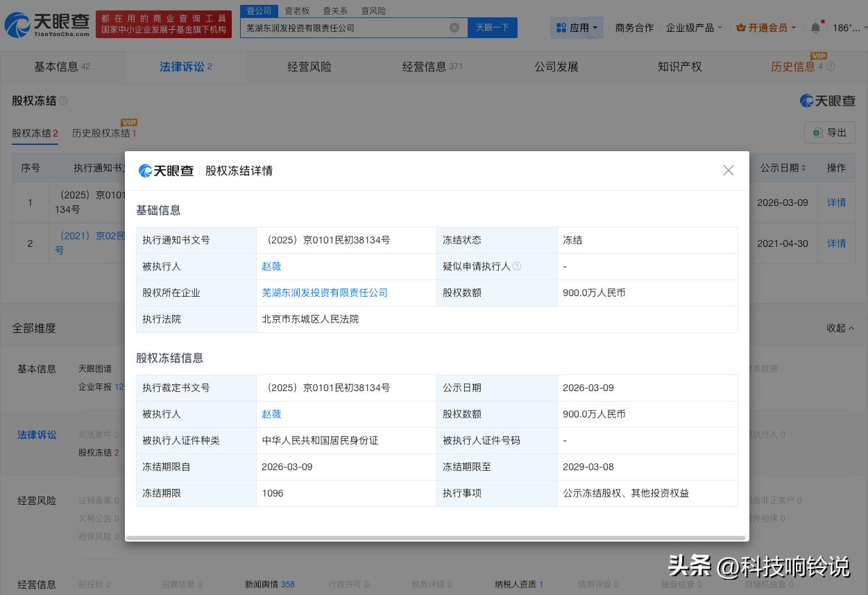Open the 186*... account dropdown
Screen dimensions: 868x595
click(x=846, y=27)
